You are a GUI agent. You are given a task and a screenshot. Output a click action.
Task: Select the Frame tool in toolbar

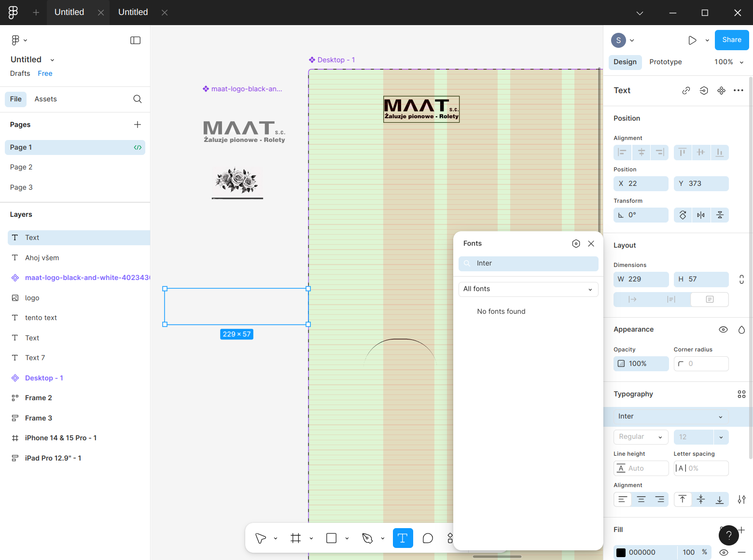click(x=296, y=538)
